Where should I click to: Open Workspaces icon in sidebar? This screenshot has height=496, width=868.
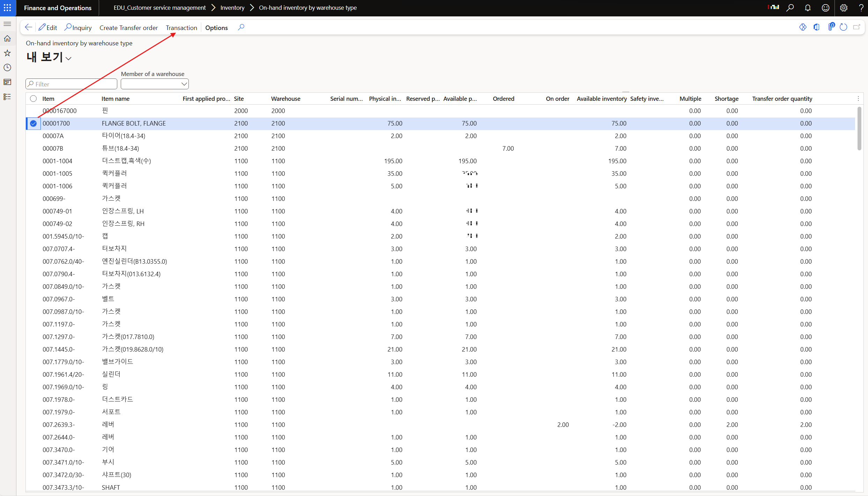[x=7, y=82]
